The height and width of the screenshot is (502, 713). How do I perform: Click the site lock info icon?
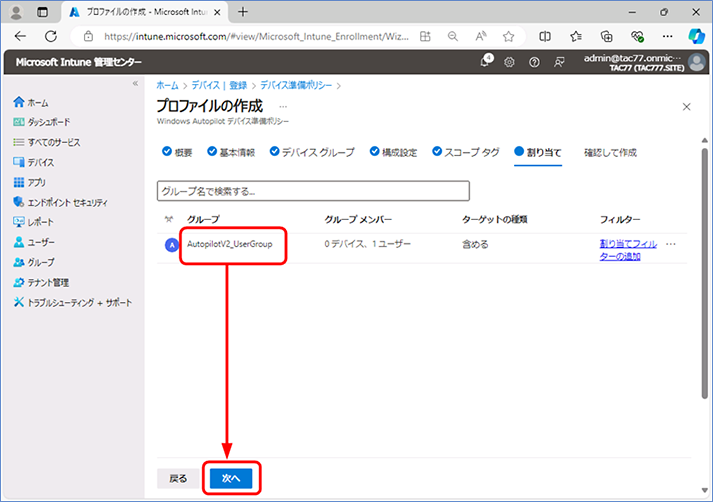(89, 36)
